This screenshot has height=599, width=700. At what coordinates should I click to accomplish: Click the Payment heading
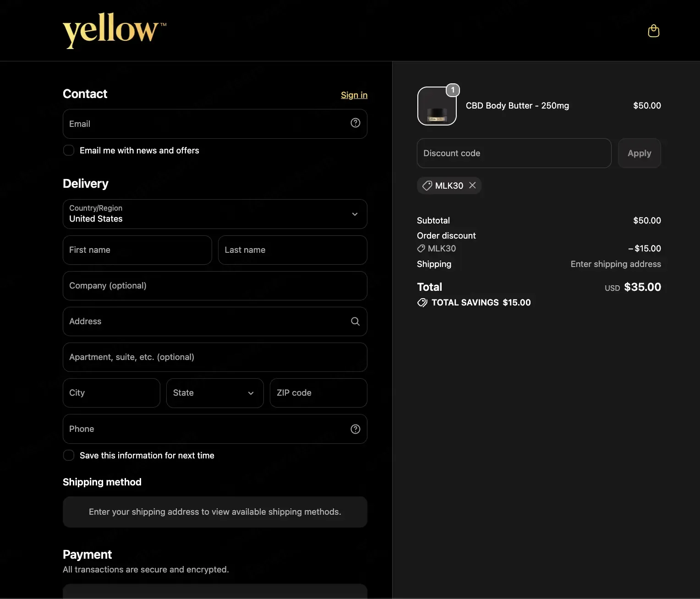[x=87, y=555]
